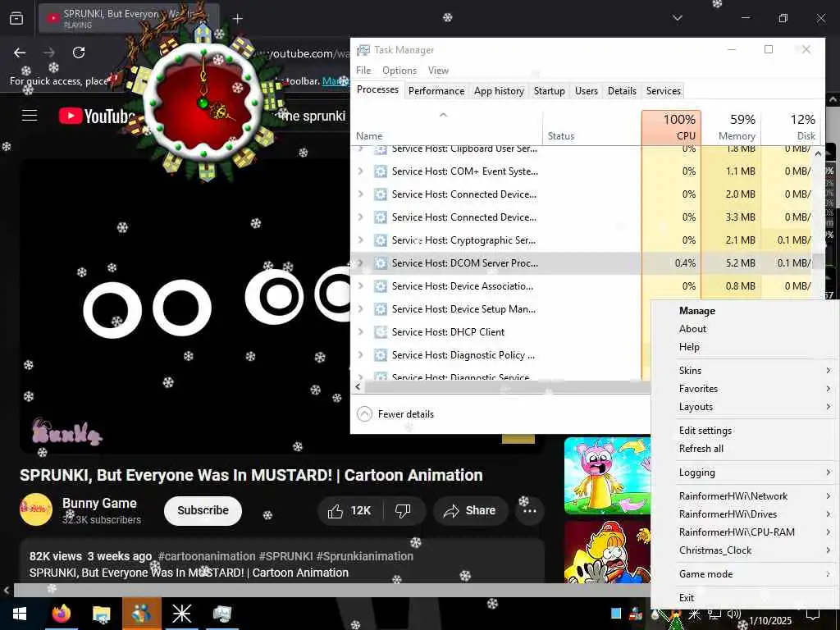
Task: Open Bunny Game channel avatar
Action: tap(36, 509)
